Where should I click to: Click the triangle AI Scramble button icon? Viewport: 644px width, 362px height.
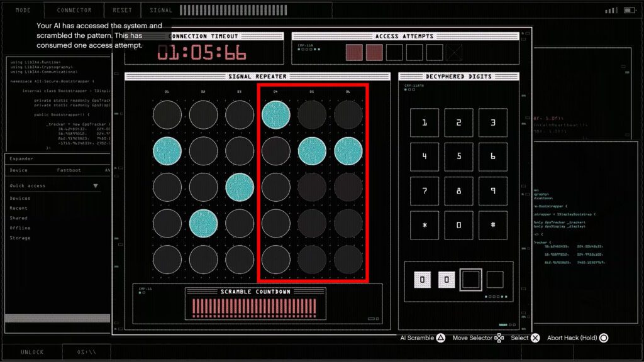tap(441, 337)
